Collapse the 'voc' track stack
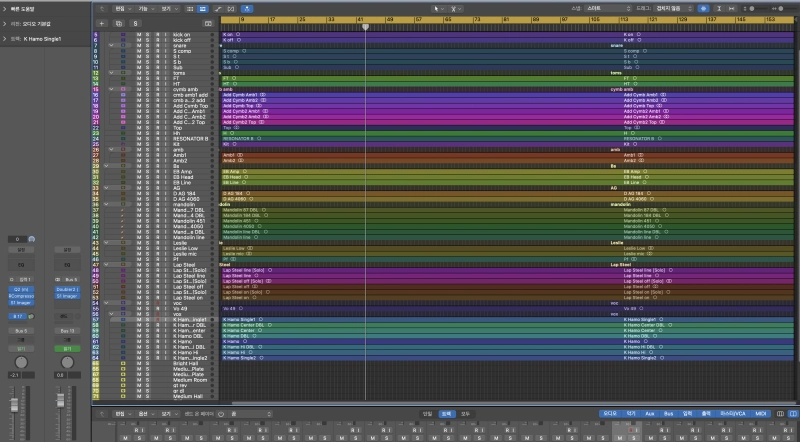 pos(108,303)
